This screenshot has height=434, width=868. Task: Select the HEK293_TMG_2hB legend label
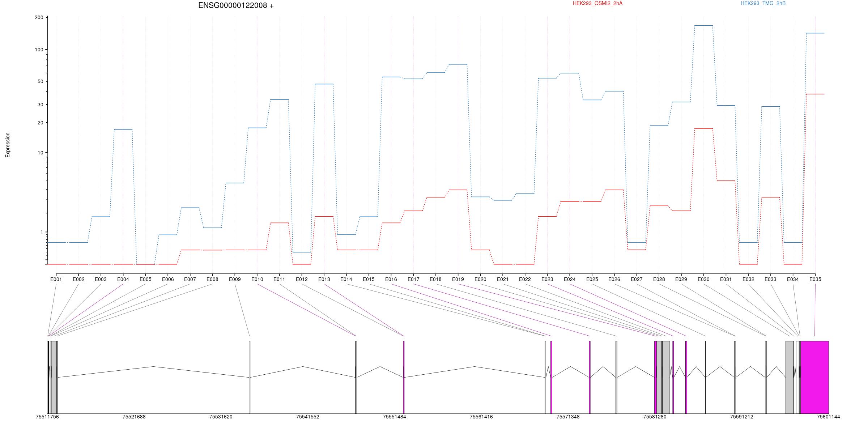[763, 3]
